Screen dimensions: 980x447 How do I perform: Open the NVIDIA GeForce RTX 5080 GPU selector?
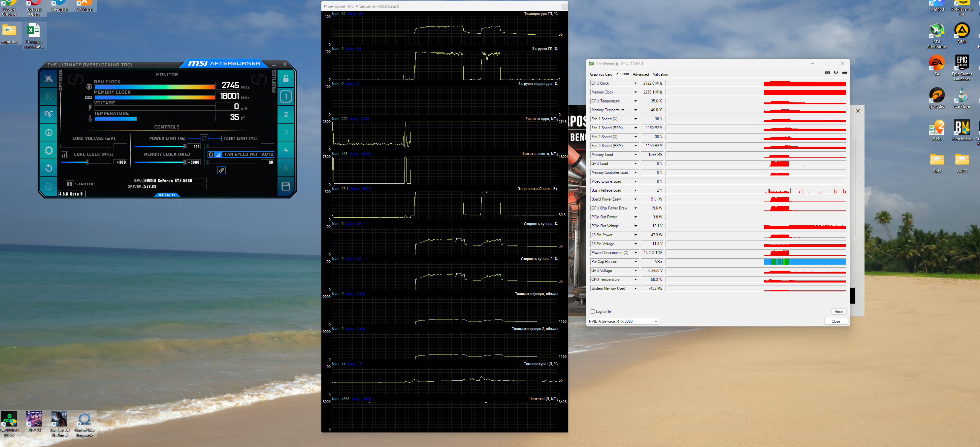click(x=623, y=321)
